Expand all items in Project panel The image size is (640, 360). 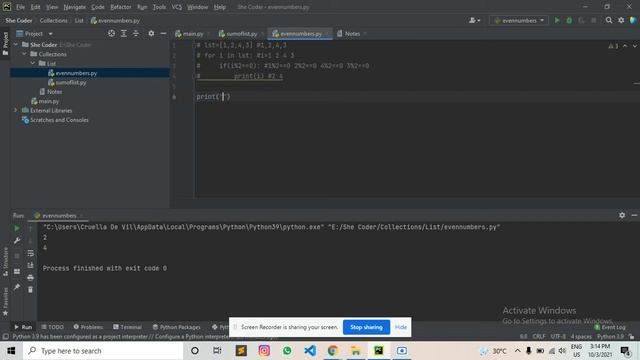[124, 33]
